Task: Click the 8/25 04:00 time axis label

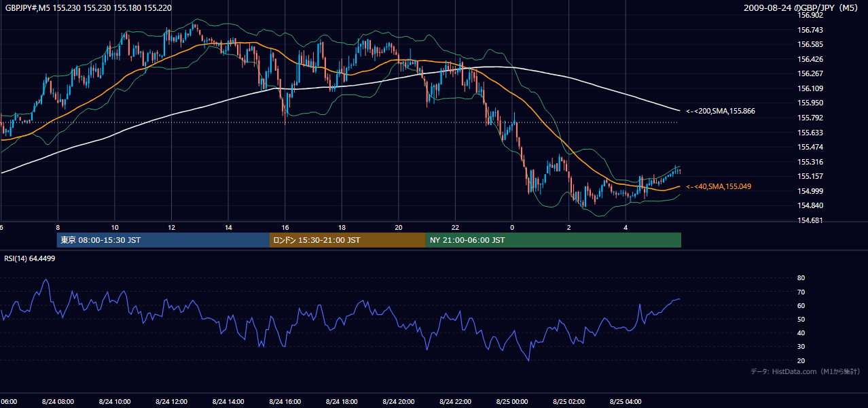Action: point(626,401)
